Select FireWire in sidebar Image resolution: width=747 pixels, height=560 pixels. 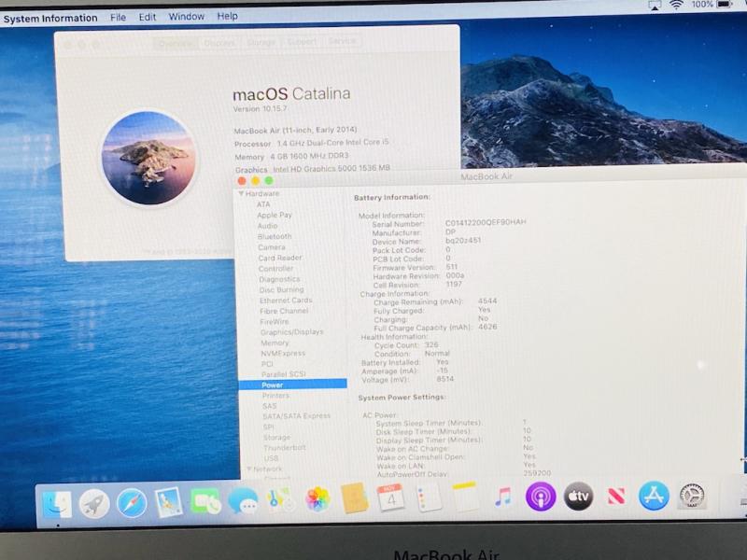tap(275, 321)
